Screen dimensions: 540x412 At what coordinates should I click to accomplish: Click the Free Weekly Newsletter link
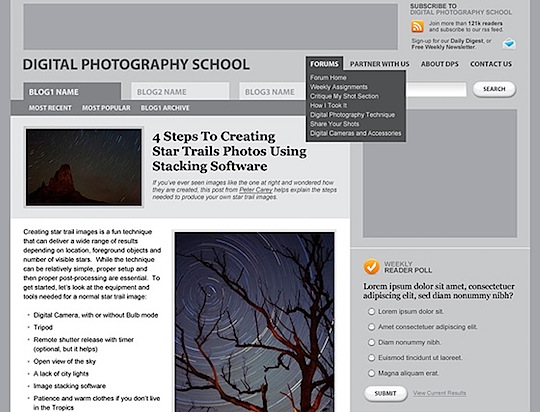(x=443, y=47)
